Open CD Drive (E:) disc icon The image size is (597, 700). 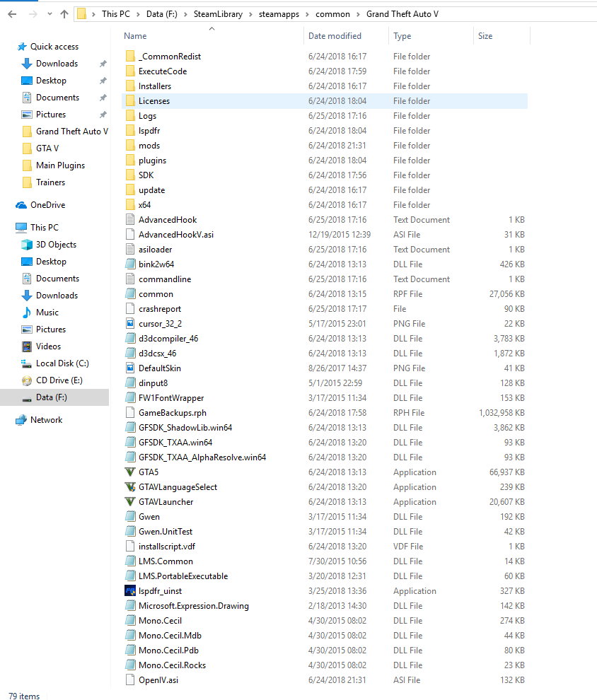[27, 380]
